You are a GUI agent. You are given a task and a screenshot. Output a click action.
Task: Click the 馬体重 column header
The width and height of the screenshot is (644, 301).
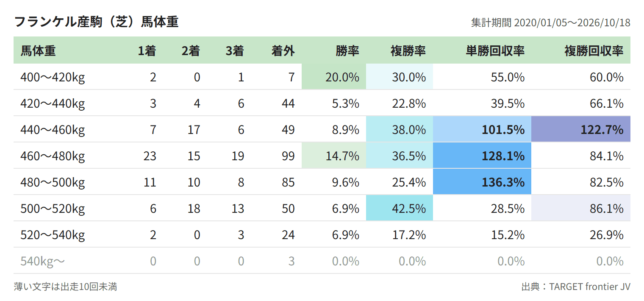point(38,50)
